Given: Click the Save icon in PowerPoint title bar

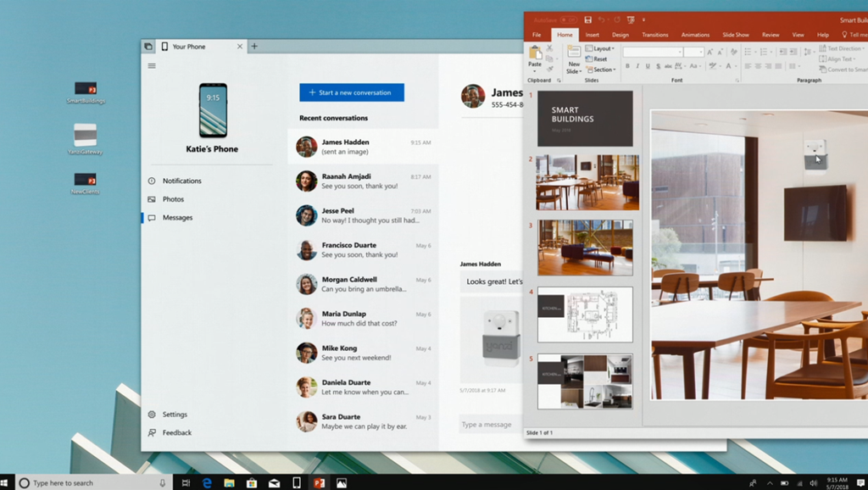Looking at the screenshot, I should coord(587,19).
